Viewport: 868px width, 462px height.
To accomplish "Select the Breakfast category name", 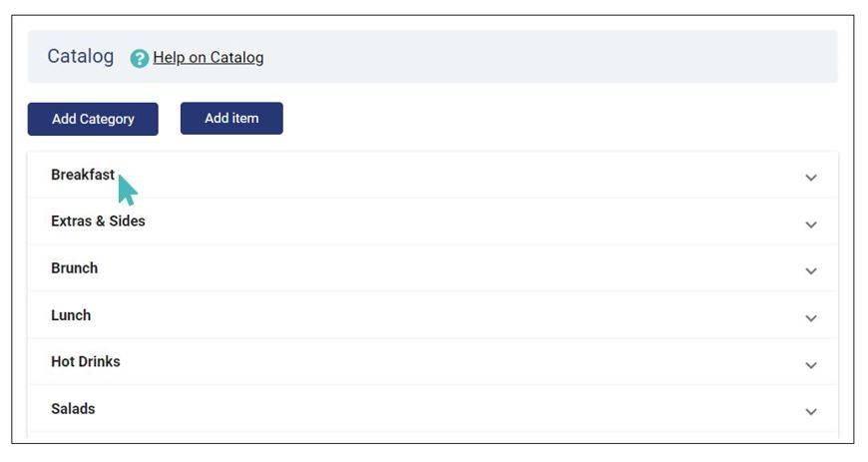I will (83, 175).
